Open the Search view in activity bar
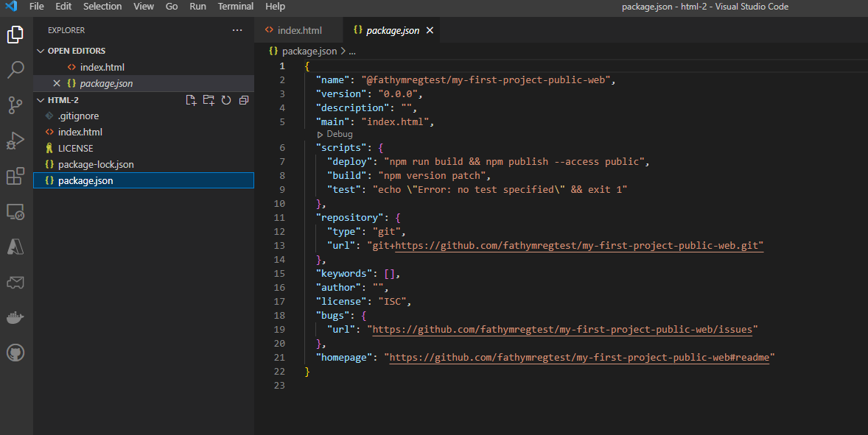Image resolution: width=868 pixels, height=435 pixels. [15, 70]
